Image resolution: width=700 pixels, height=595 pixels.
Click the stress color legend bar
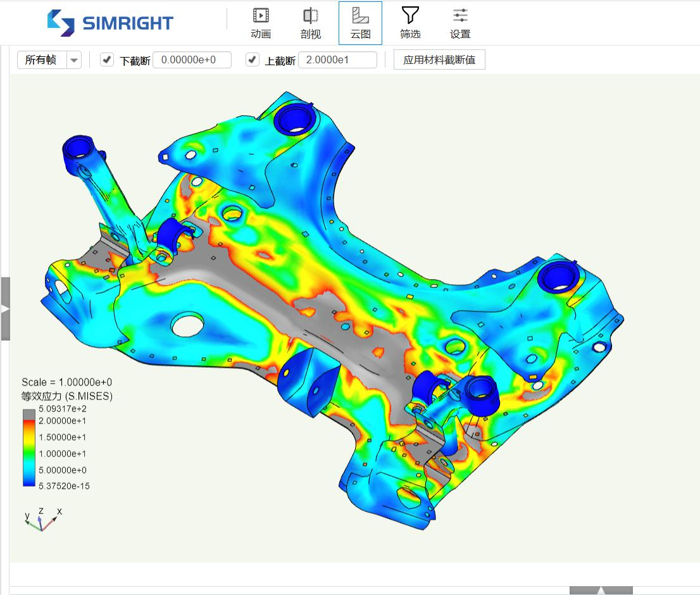point(29,448)
